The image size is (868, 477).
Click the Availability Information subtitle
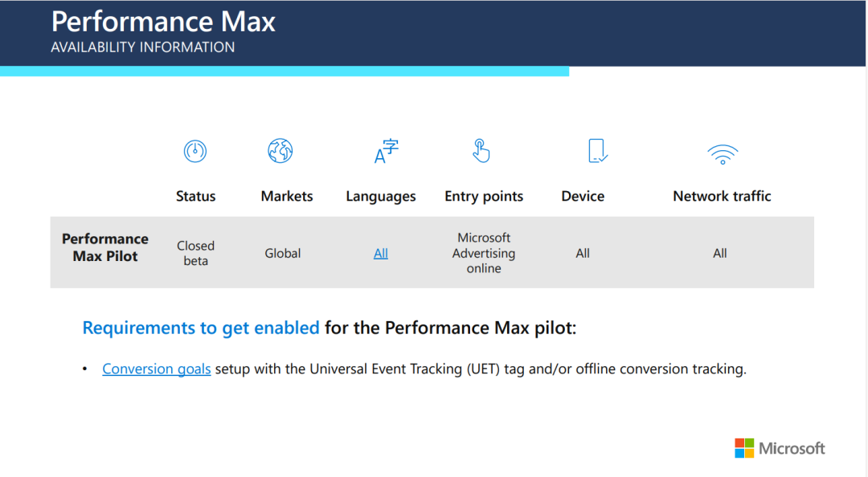[x=143, y=47]
